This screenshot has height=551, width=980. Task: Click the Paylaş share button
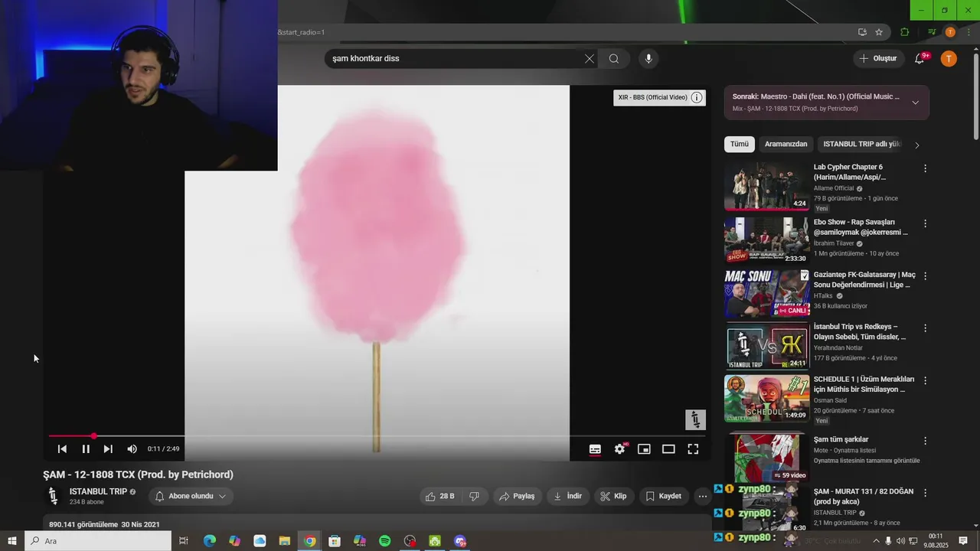(x=517, y=496)
